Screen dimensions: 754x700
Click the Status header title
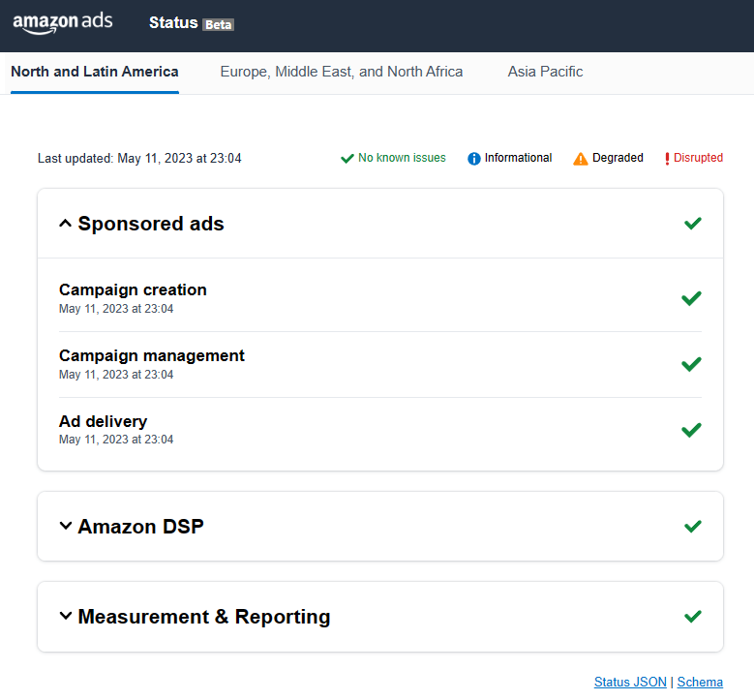(x=173, y=22)
